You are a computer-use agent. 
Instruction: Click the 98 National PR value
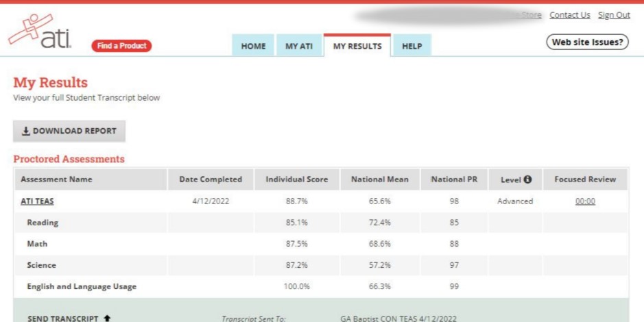[x=454, y=201]
